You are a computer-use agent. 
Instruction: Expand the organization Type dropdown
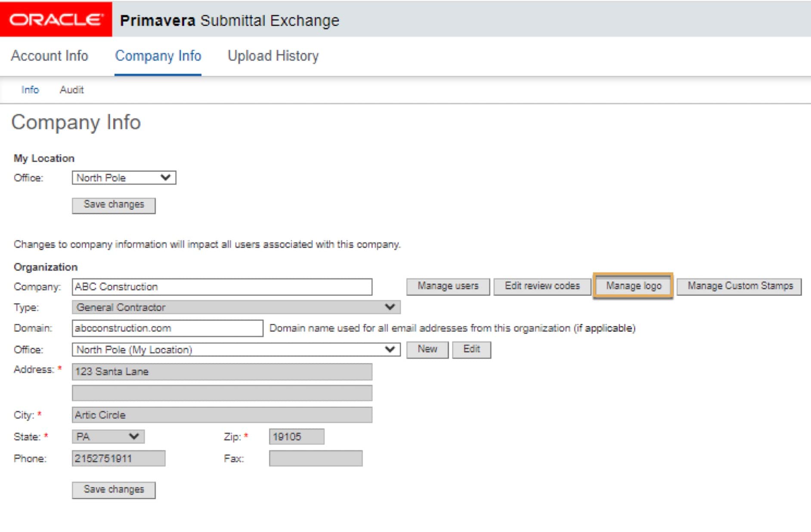[x=236, y=307]
